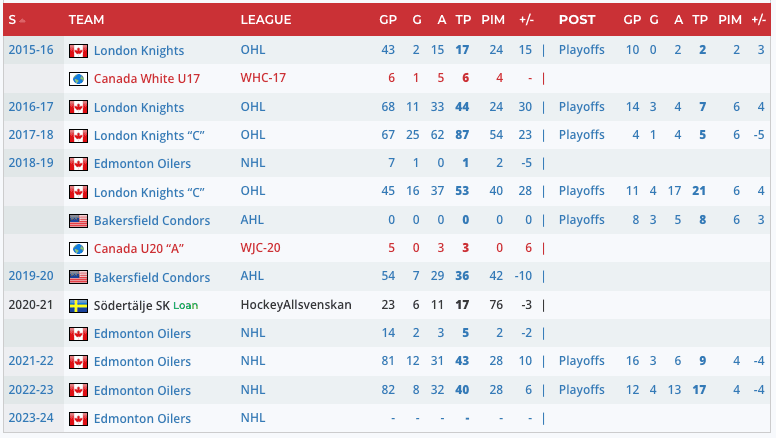776x438 pixels.
Task: Click the Canada flag beside London Knights 2015-16
Action: 78,50
